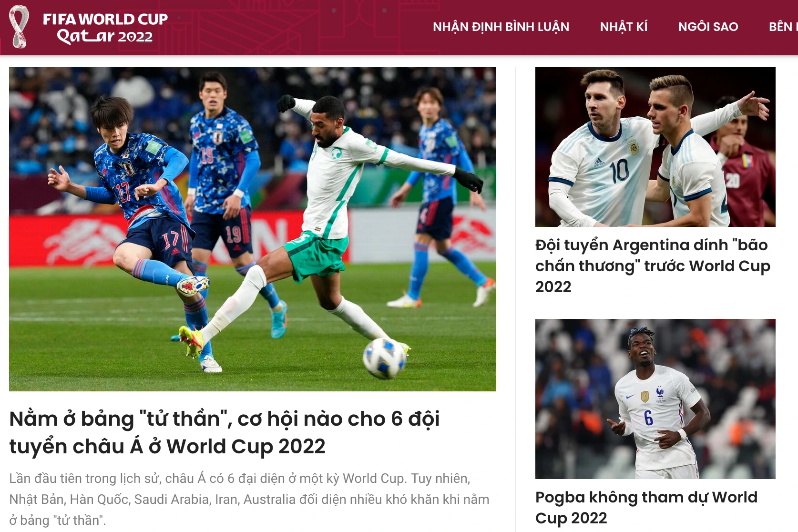798x532 pixels.
Task: Open the FIFA WORLD CUP wordmark homepage link
Action: tap(105, 19)
